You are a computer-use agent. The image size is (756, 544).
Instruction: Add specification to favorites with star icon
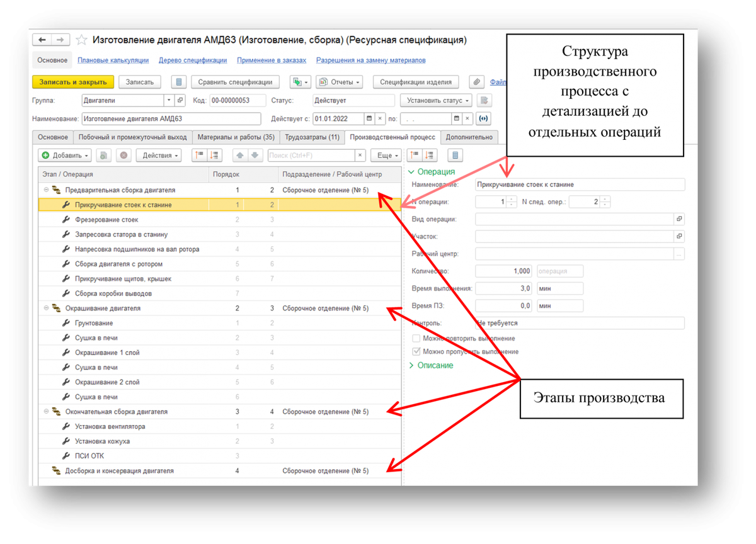coord(81,40)
